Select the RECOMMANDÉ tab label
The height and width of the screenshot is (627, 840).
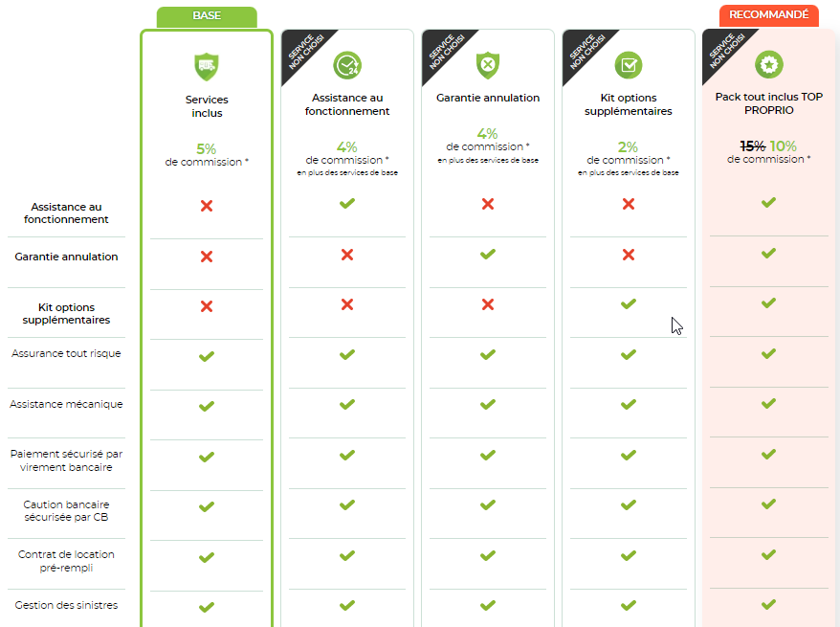768,15
